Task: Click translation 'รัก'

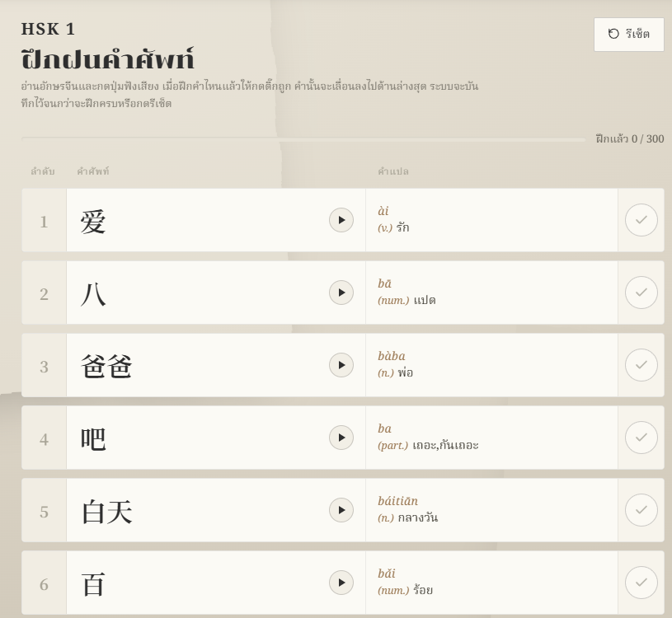Action: pyautogui.click(x=402, y=227)
